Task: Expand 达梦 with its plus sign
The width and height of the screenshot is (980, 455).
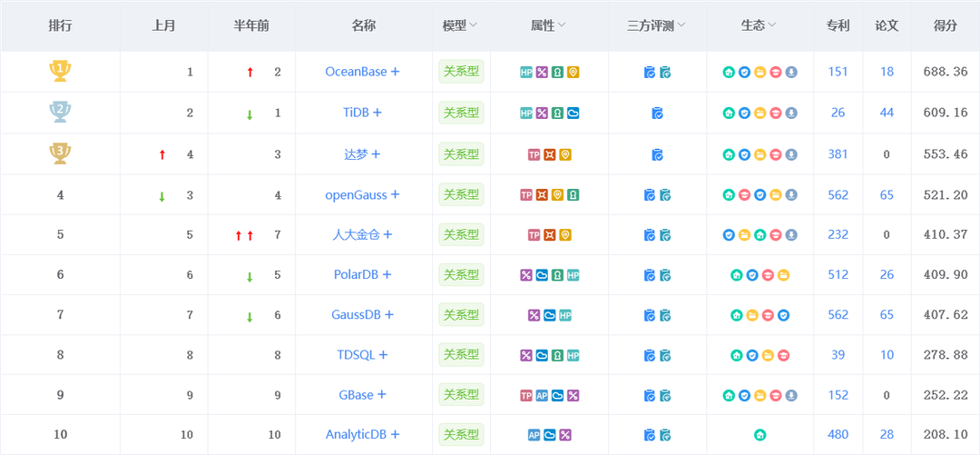Action: 376,154
